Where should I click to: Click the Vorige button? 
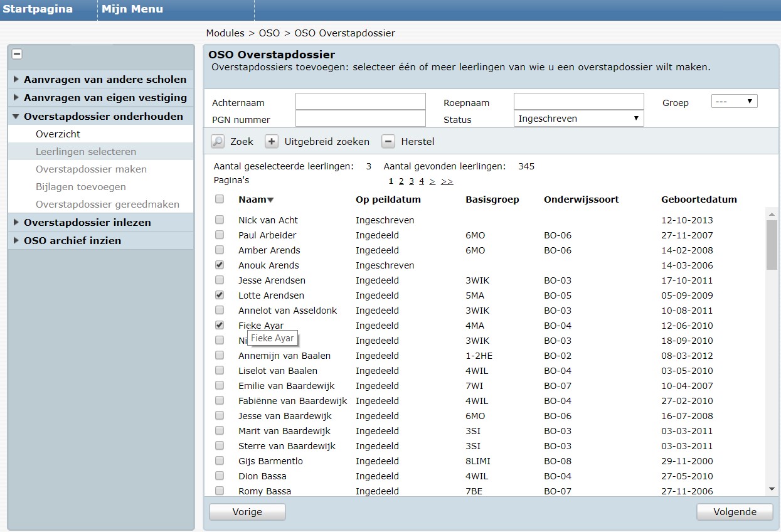pos(247,512)
